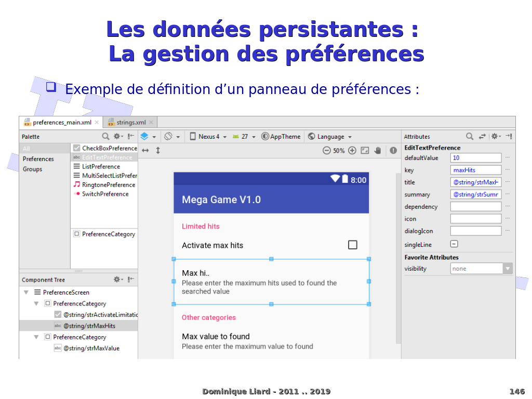This screenshot has width=532, height=399.
Task: Select the preferences_main.xml tab
Action: pyautogui.click(x=61, y=123)
